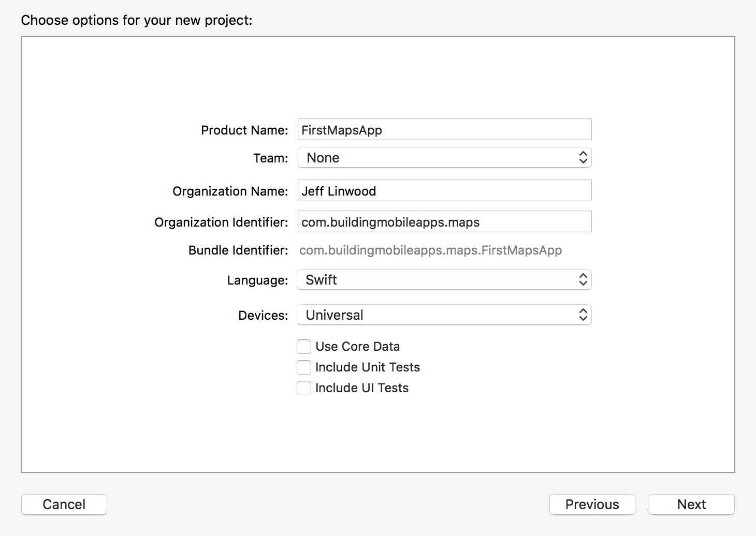Check the Include Unit Tests option
The height and width of the screenshot is (536, 756).
(x=304, y=367)
